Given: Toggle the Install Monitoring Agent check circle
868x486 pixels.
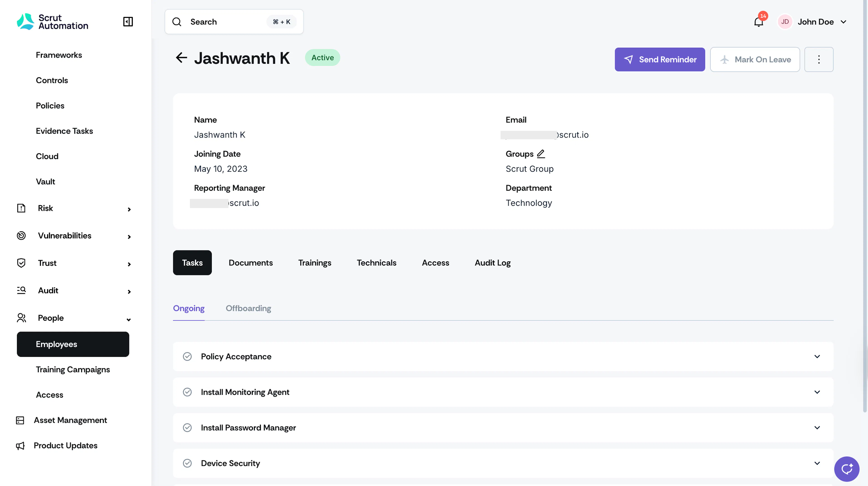Looking at the screenshot, I should (x=187, y=392).
